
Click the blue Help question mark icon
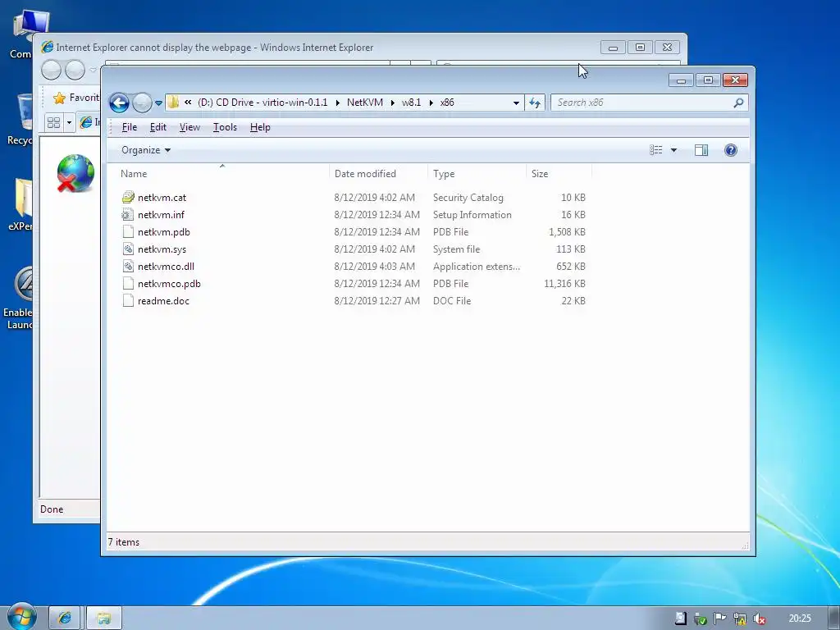click(x=731, y=150)
